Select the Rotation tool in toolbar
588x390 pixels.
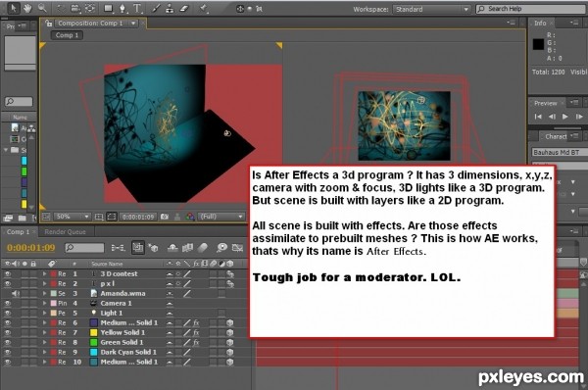pos(61,8)
